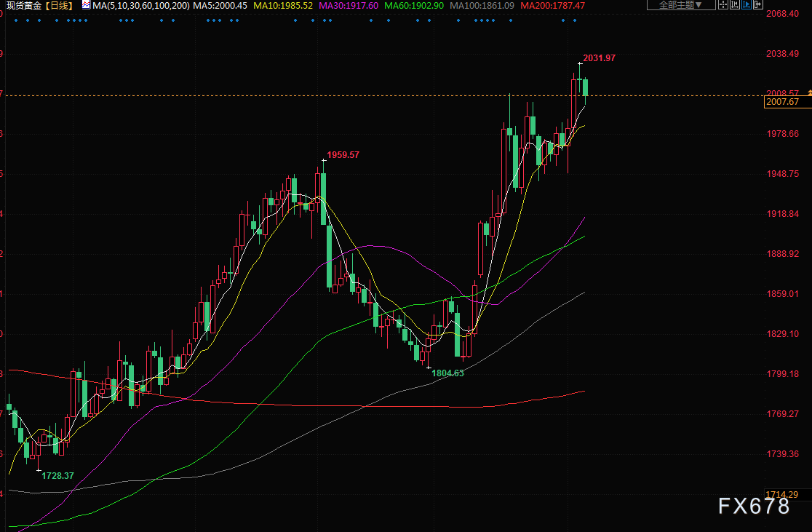
Task: Click the 1959.57 peak price marker
Action: 343,155
